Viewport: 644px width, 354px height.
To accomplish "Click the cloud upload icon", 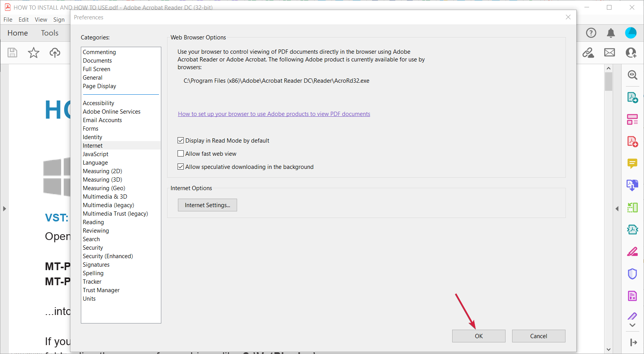I will (x=55, y=53).
